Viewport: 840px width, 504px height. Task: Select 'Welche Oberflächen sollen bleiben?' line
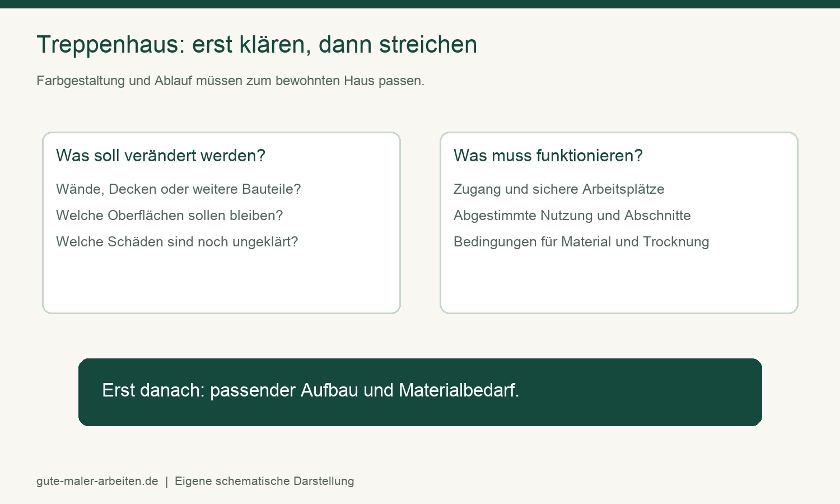pyautogui.click(x=169, y=216)
